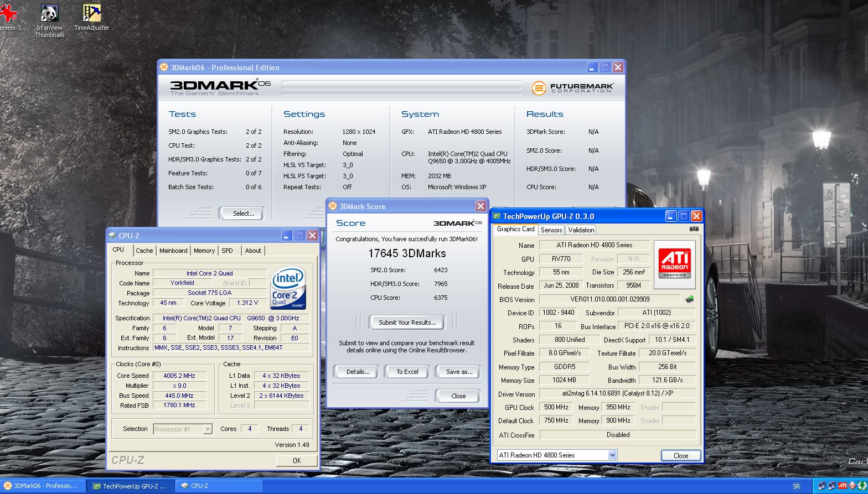Open the ATI icon in the system tray
868x494 pixels.
(x=842, y=486)
